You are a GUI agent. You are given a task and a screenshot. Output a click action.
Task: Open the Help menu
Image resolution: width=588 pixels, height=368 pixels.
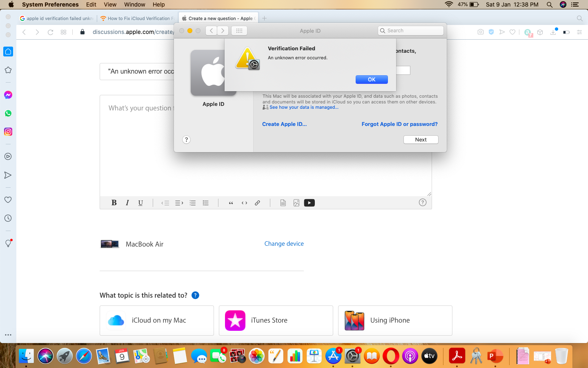(158, 4)
